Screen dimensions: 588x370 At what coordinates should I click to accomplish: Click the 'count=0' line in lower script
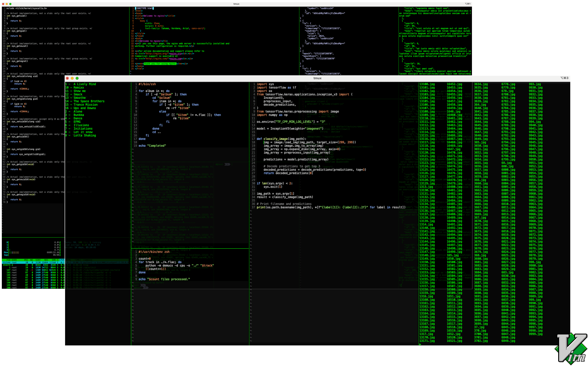144,259
